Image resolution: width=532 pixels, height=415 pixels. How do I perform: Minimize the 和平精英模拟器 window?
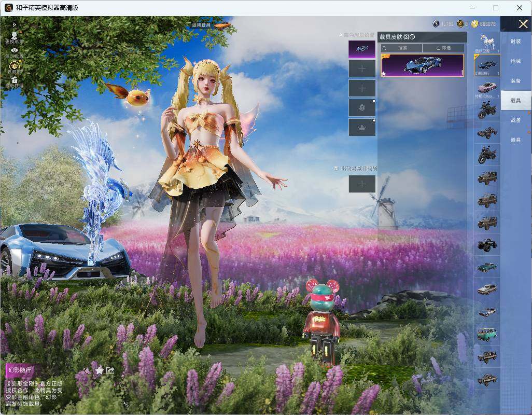tap(472, 7)
